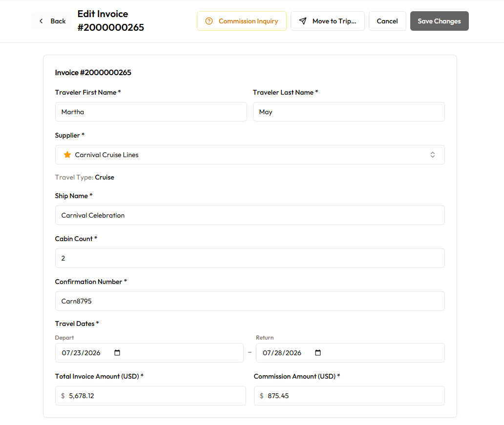Click Move to Trip... button

click(x=328, y=21)
